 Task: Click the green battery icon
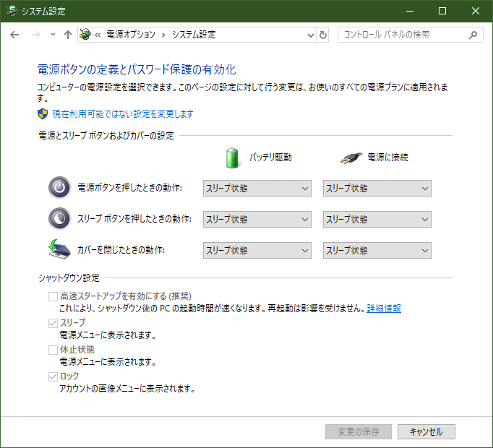coord(233,157)
